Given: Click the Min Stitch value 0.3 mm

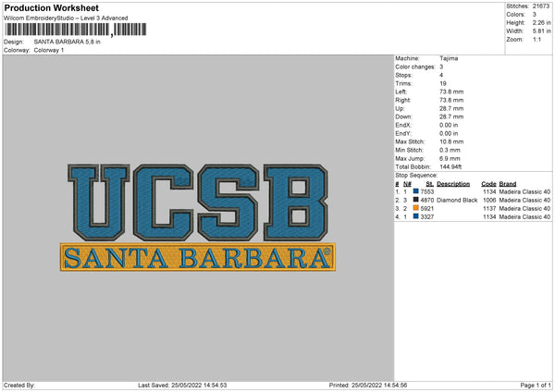Looking at the screenshot, I should click(450, 150).
